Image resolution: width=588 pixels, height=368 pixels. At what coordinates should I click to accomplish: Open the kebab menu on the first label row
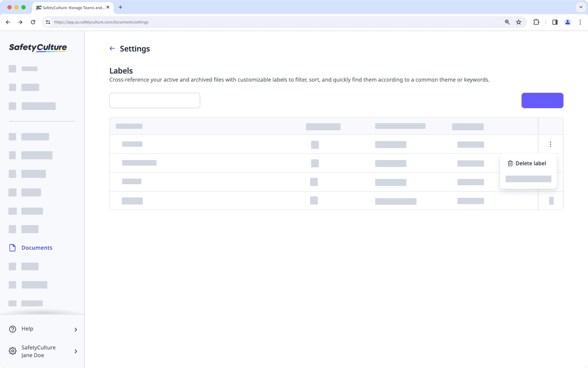click(x=551, y=144)
